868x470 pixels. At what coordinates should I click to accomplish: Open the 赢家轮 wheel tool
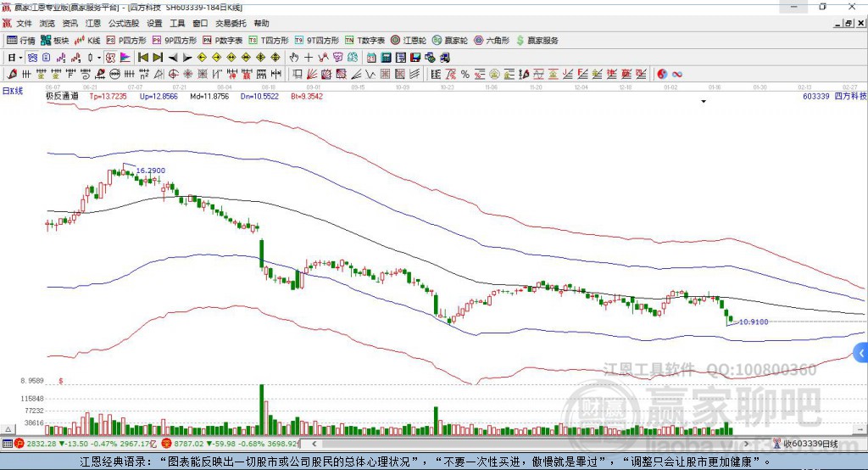pyautogui.click(x=450, y=41)
